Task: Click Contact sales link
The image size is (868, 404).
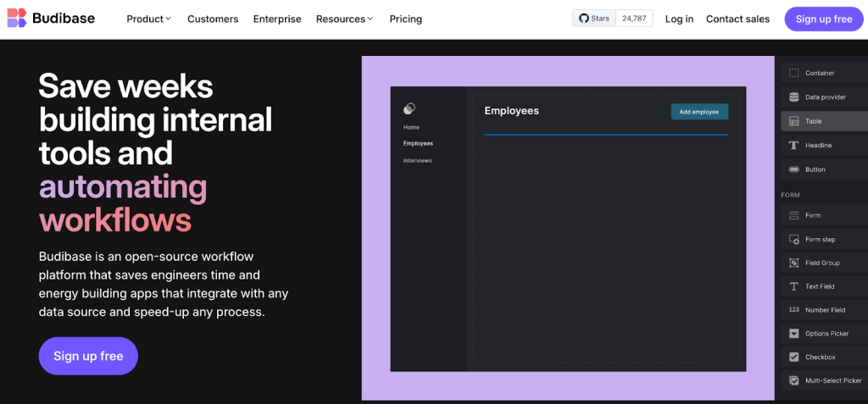Action: pos(737,19)
